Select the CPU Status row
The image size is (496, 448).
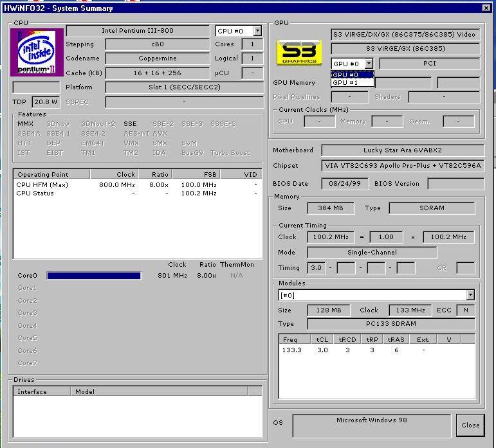(137, 193)
